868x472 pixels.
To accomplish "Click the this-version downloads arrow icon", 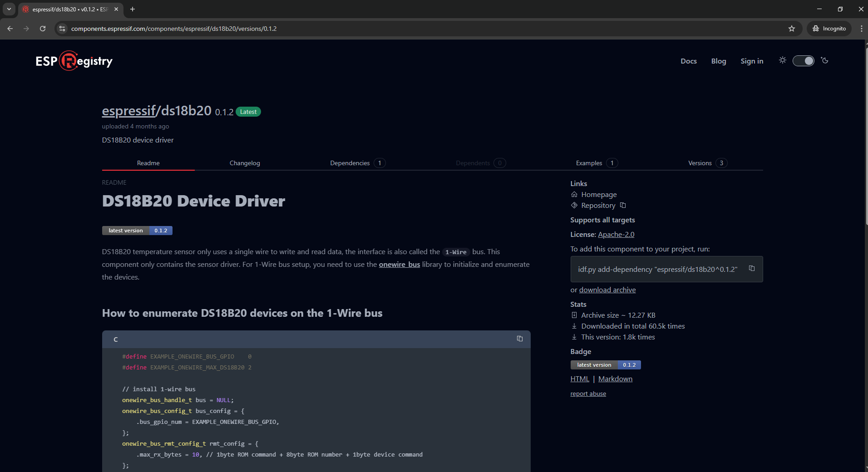I will [x=574, y=337].
